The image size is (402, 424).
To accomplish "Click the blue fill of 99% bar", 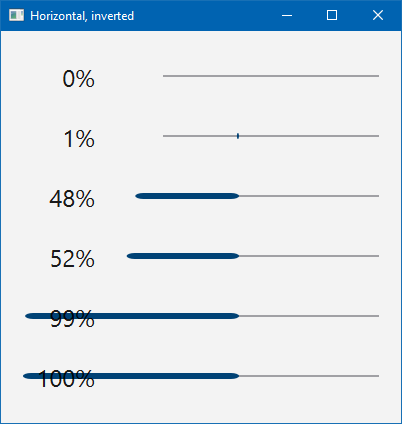I will [132, 316].
